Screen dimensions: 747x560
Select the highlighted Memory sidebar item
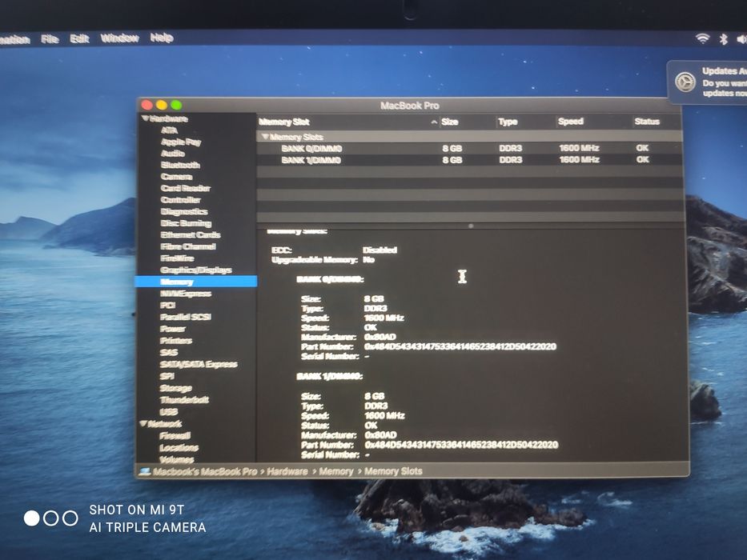(x=196, y=282)
